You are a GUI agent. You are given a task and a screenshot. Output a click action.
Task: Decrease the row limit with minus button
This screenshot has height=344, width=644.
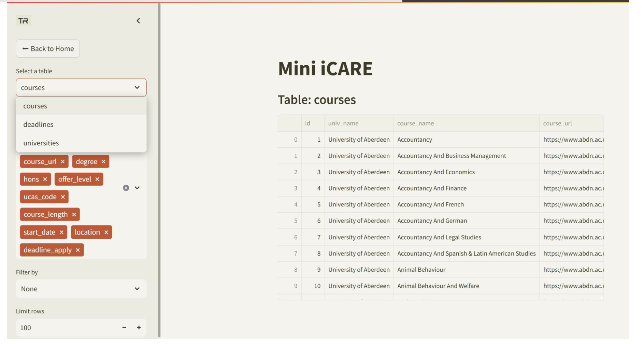(x=124, y=328)
